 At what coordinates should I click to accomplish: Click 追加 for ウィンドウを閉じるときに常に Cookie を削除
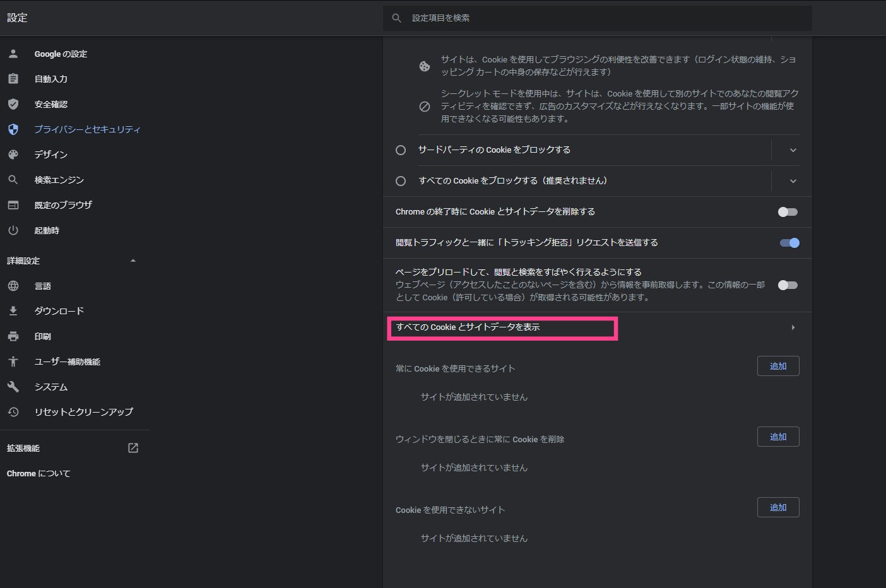tap(778, 437)
